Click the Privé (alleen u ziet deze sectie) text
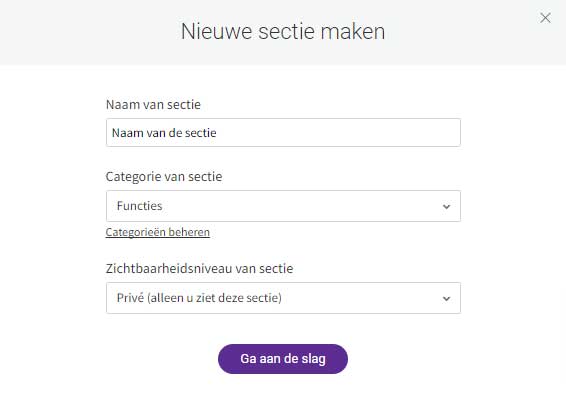566x399 pixels. (x=199, y=298)
